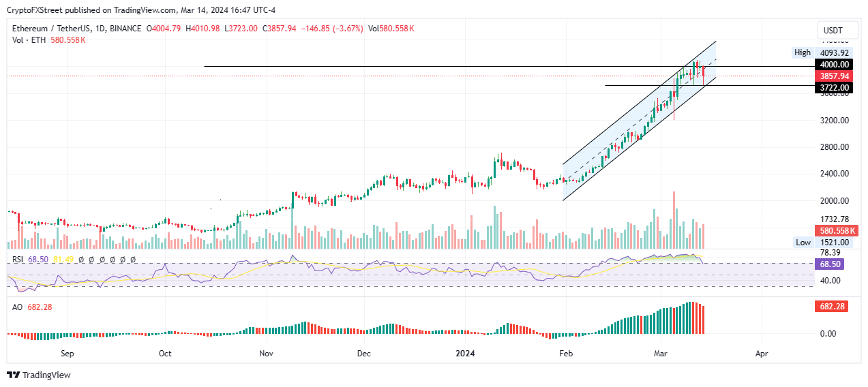Open the USDT currency selector
The width and height of the screenshot is (868, 387).
833,31
